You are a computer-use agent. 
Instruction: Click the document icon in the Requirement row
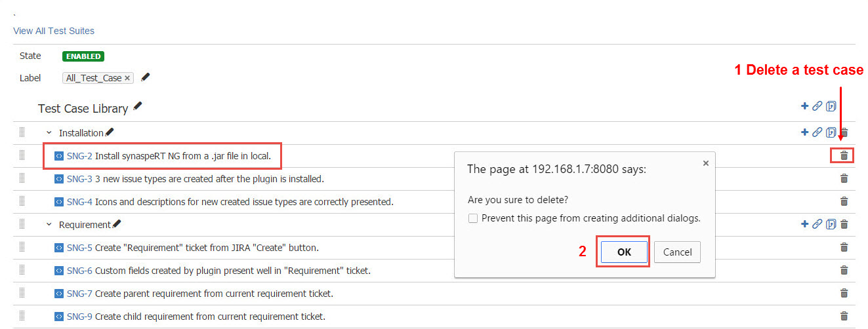click(831, 224)
